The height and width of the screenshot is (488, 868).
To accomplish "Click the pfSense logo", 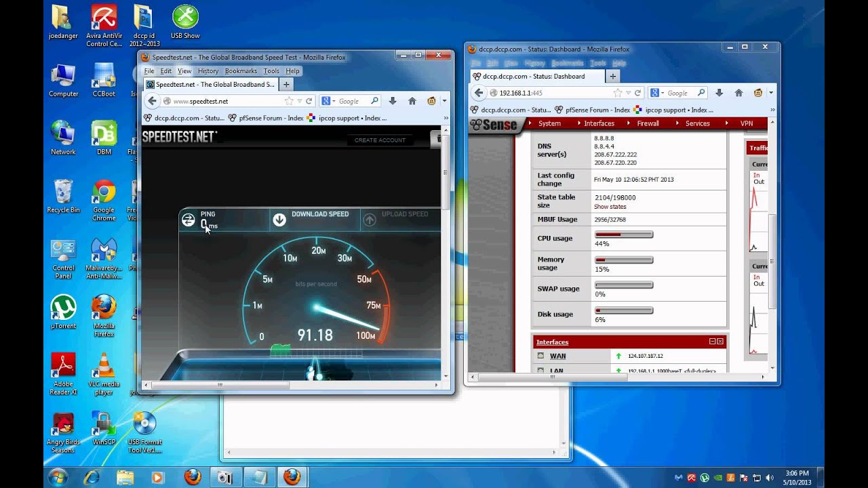I will click(x=494, y=125).
